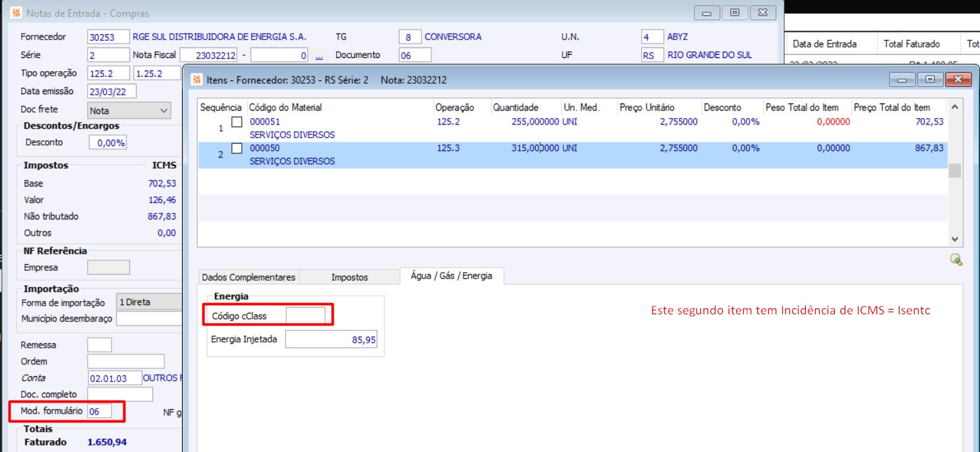
Task: Select item row 000051 code text
Action: [x=264, y=122]
